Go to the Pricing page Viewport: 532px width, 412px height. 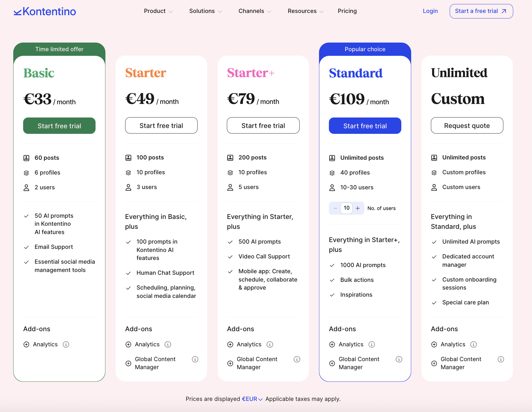click(x=347, y=11)
